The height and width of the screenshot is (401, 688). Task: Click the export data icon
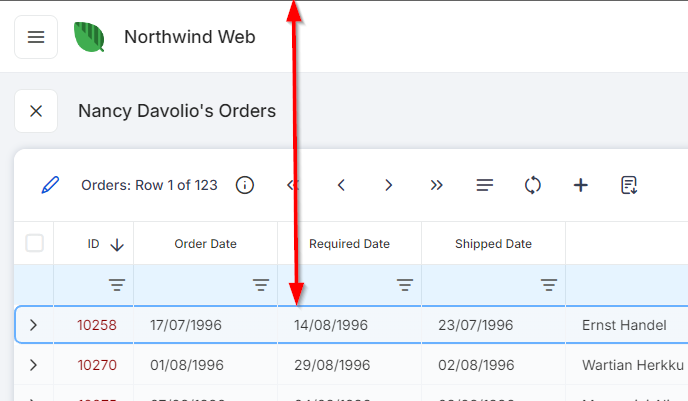(x=629, y=185)
